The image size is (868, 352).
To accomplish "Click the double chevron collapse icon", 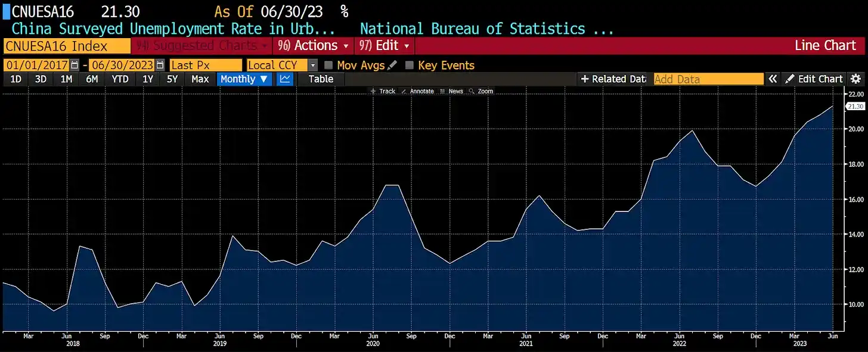I will tap(773, 79).
